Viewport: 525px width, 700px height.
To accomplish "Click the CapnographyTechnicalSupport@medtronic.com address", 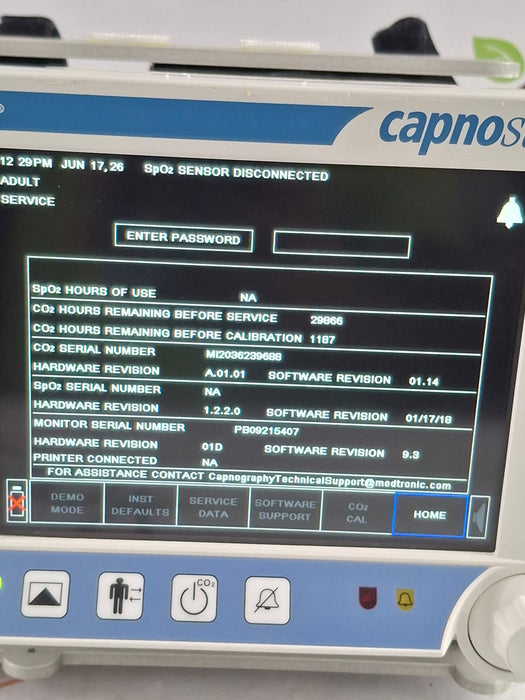I will 330,481.
